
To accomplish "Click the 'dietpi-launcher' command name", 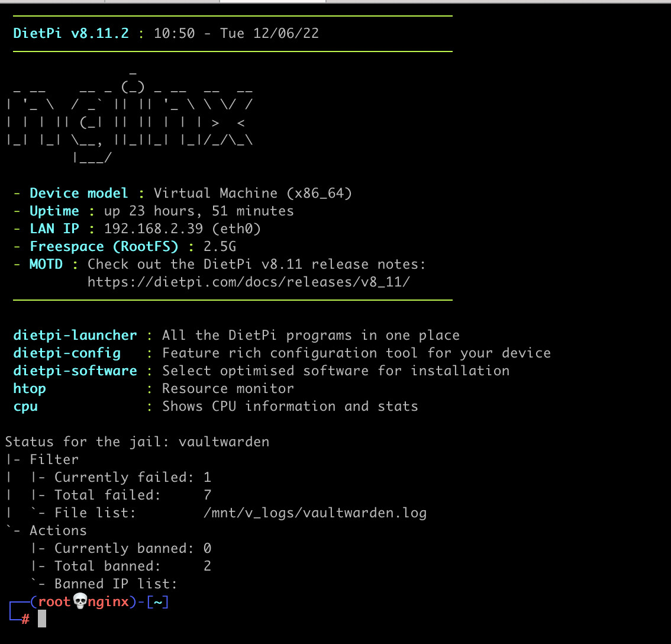I will (x=75, y=335).
